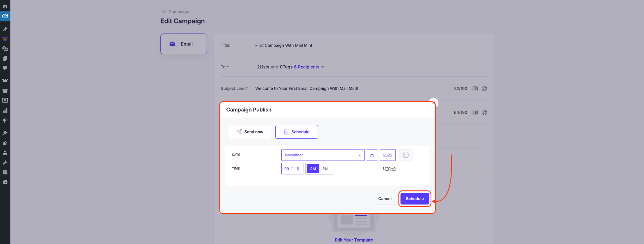Open the Edit Your Template link
Image resolution: width=644 pixels, height=244 pixels.
(x=354, y=240)
